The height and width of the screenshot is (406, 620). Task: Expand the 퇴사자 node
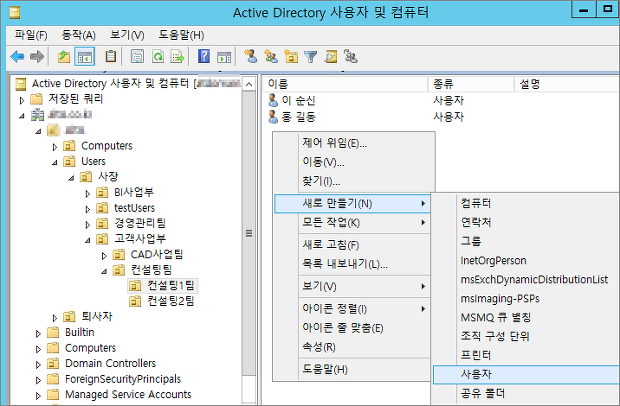(x=55, y=318)
